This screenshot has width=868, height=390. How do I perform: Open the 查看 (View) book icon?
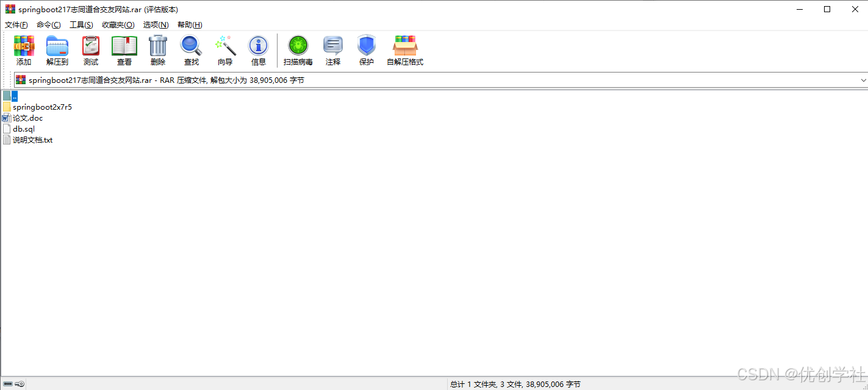coord(124,46)
